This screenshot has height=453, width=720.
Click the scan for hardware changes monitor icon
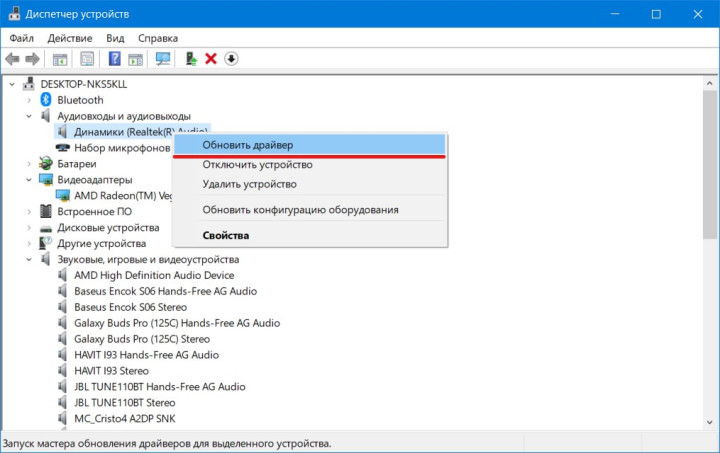[x=163, y=59]
